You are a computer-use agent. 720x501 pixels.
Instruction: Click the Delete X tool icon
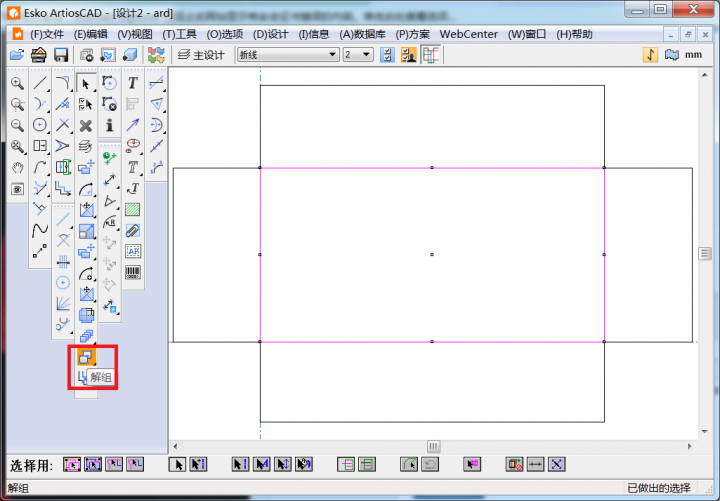(x=86, y=125)
